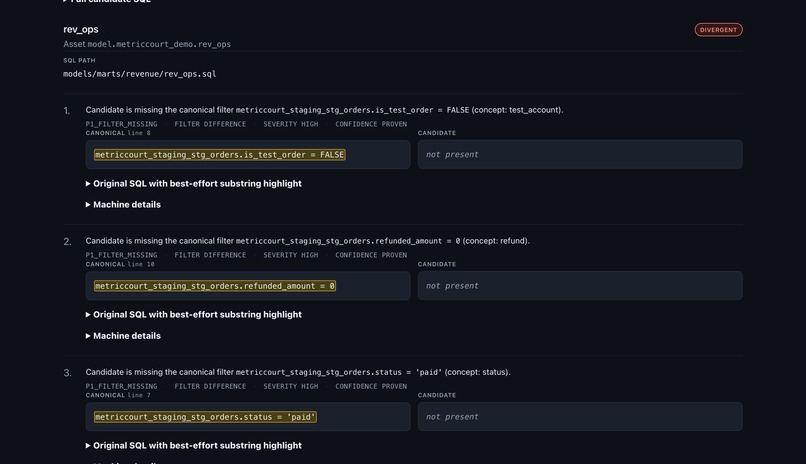The width and height of the screenshot is (806, 464).
Task: Click the SQL path models/marts/revenue/rev_ops.sql
Action: click(139, 74)
